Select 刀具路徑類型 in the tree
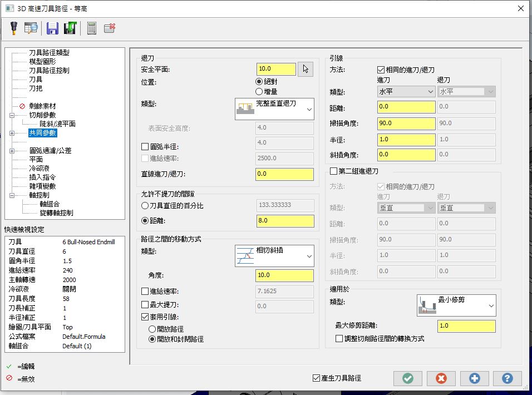532x395 pixels. 49,53
